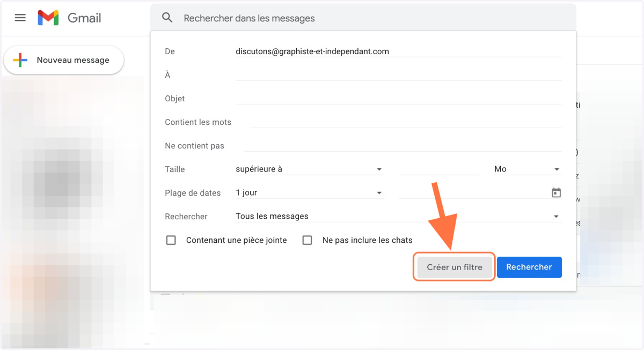This screenshot has width=644, height=350.
Task: Open the main menu hamburger icon
Action: pos(20,18)
